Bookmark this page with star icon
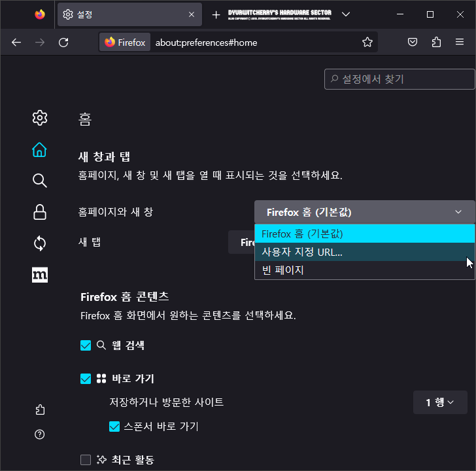 point(367,42)
